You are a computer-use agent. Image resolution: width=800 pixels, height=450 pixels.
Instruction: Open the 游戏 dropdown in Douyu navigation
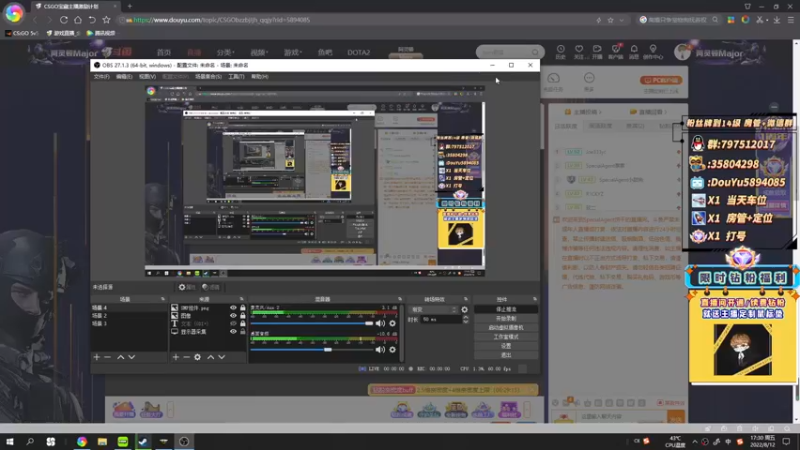tap(293, 53)
